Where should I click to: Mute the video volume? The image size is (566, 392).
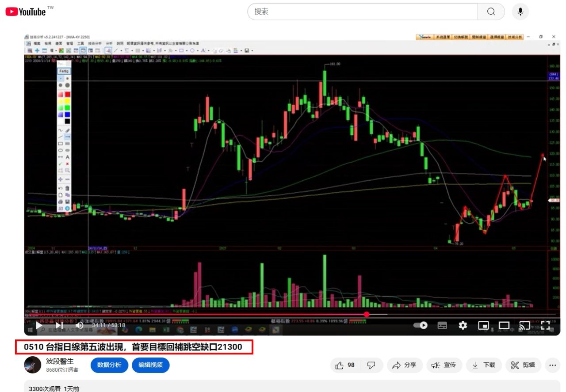[x=80, y=325]
